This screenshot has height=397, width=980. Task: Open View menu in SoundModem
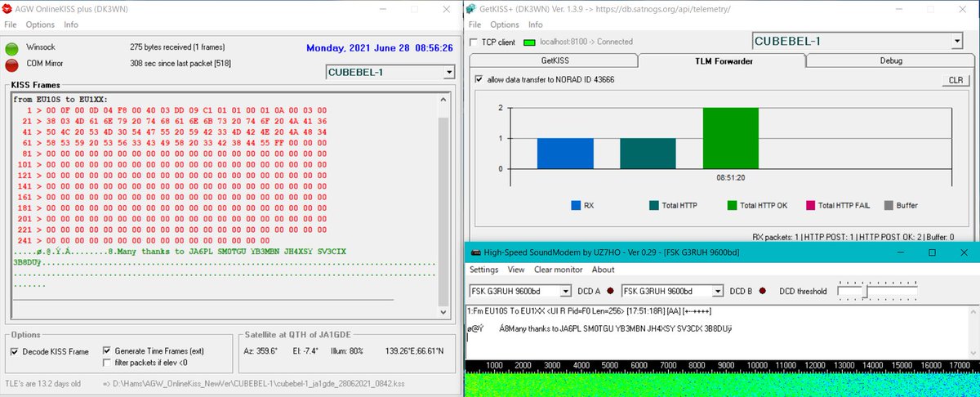click(516, 270)
